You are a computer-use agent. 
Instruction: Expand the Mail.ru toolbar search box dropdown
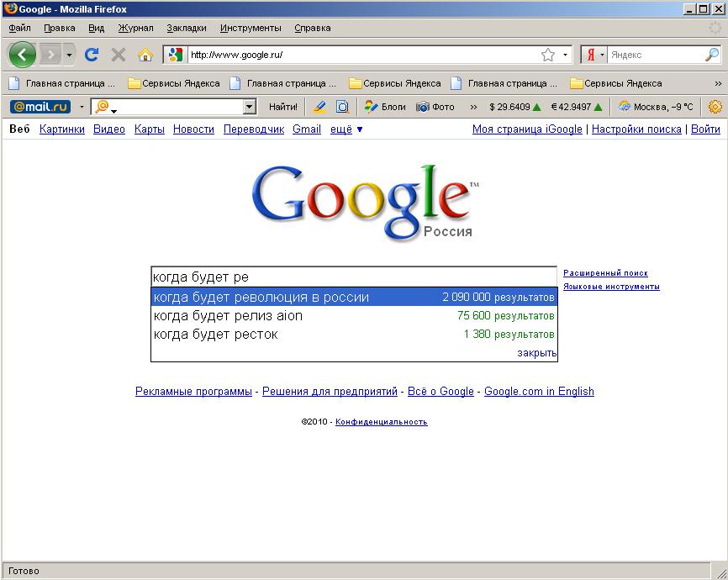coord(249,107)
